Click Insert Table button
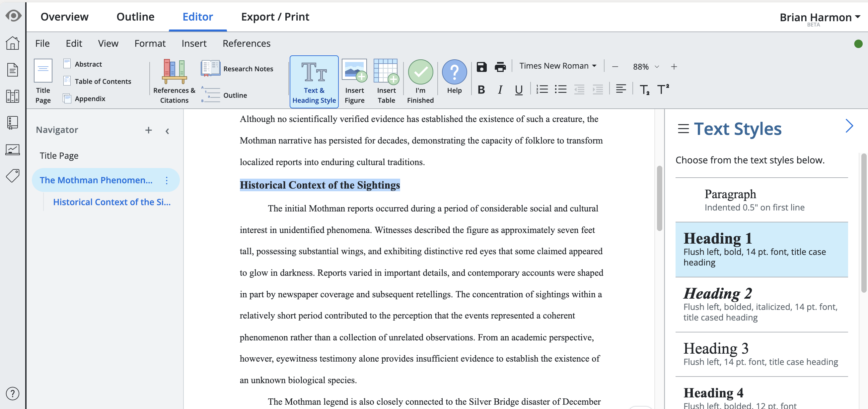The width and height of the screenshot is (868, 409). tap(386, 81)
